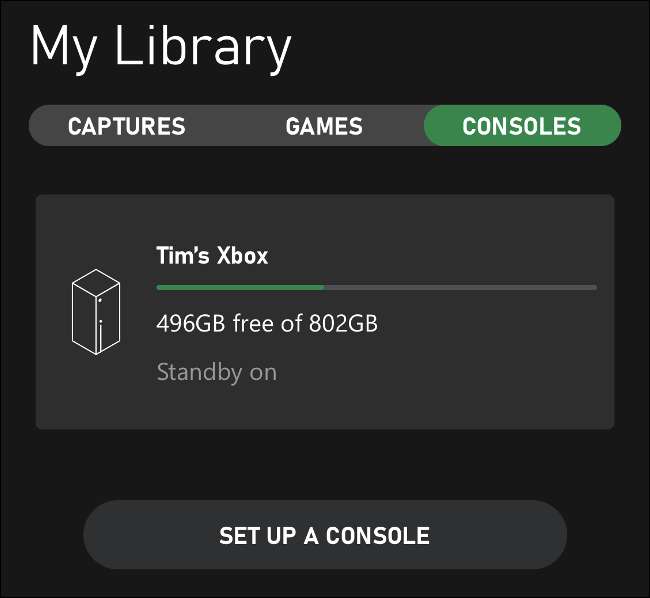Open the Tim's Xbox console card
650x598 pixels.
click(x=325, y=312)
